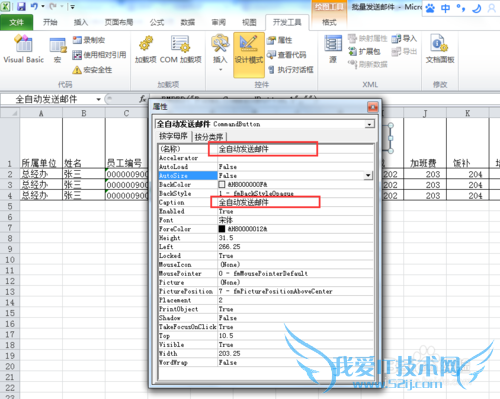This screenshot has width=500, height=399.
Task: Click the ForeColor black swatch
Action: [222, 229]
